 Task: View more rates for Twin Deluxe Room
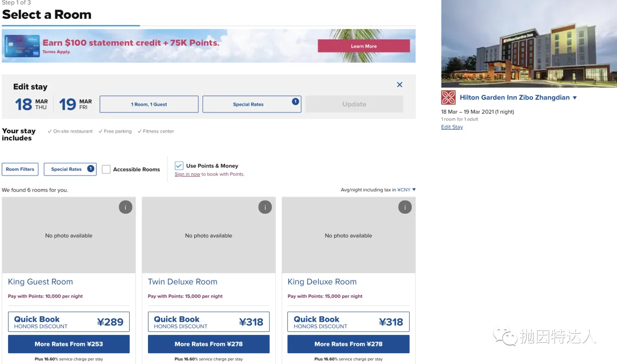[209, 344]
